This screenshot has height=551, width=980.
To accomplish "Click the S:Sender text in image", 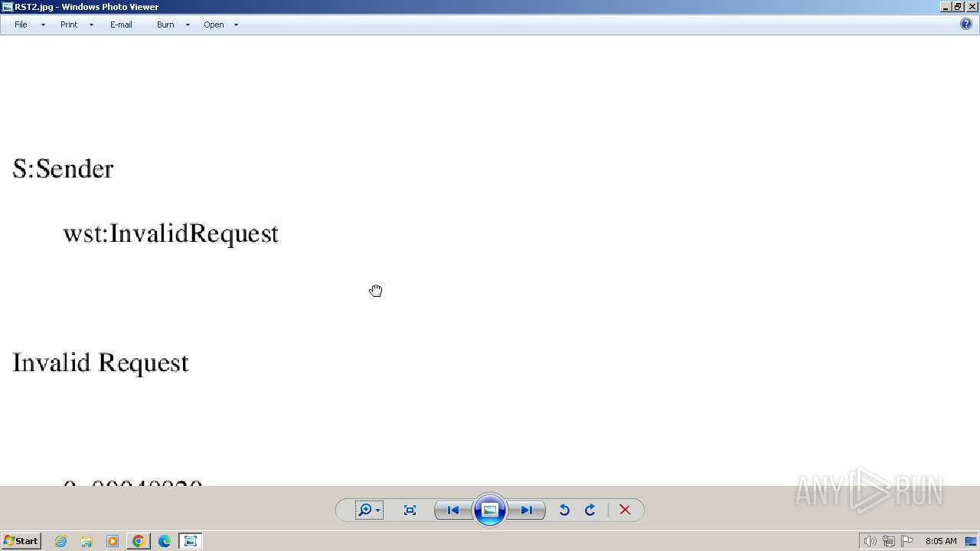I will click(63, 168).
